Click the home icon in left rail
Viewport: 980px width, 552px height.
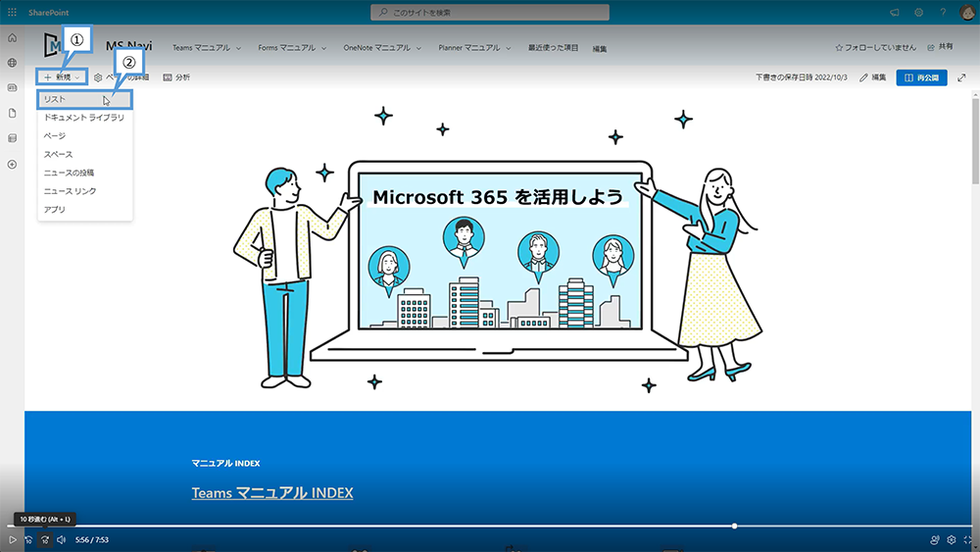tap(12, 38)
